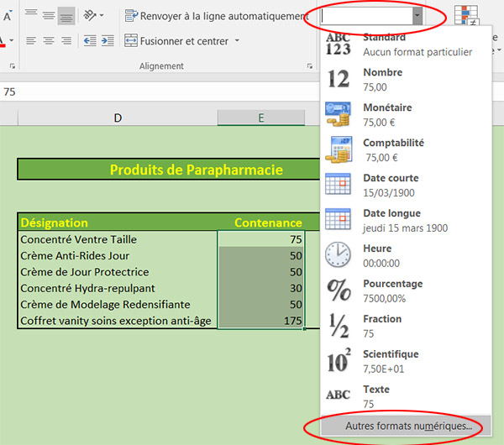Select cell with value 75

261,239
